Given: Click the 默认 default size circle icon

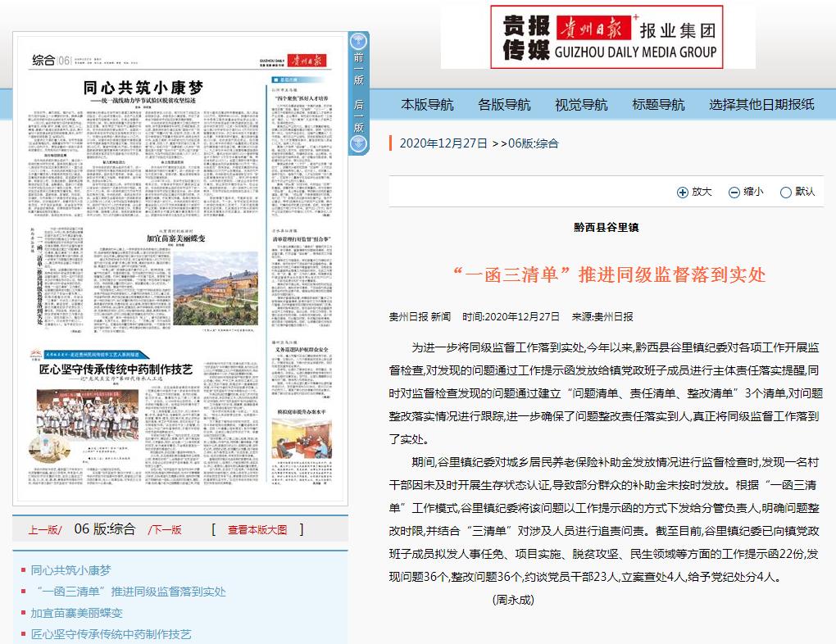Looking at the screenshot, I should [785, 193].
